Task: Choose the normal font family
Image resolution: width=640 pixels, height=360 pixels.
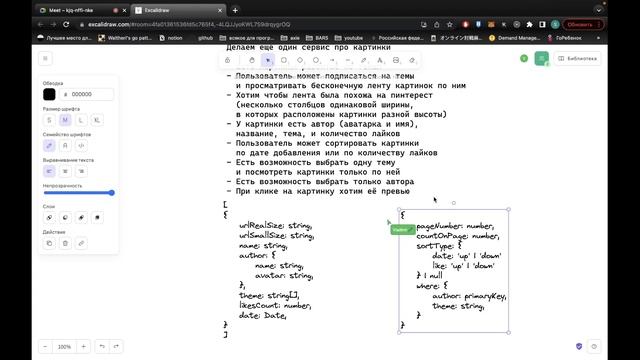Action: (x=65, y=145)
